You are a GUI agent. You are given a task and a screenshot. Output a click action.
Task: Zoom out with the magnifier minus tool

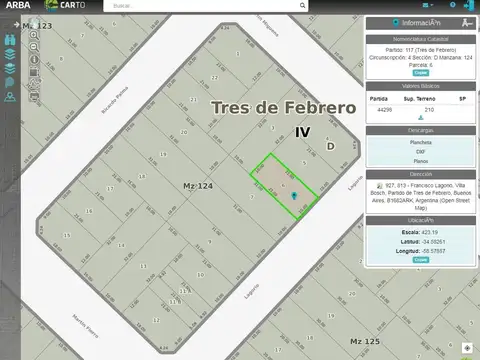tap(34, 47)
